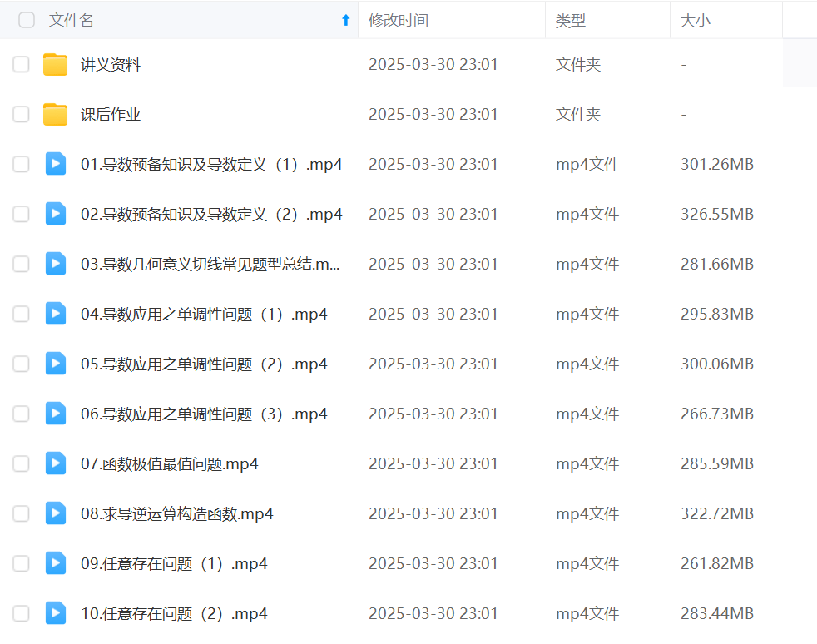Open the 课后作业 folder name
The image size is (817, 644).
[111, 115]
